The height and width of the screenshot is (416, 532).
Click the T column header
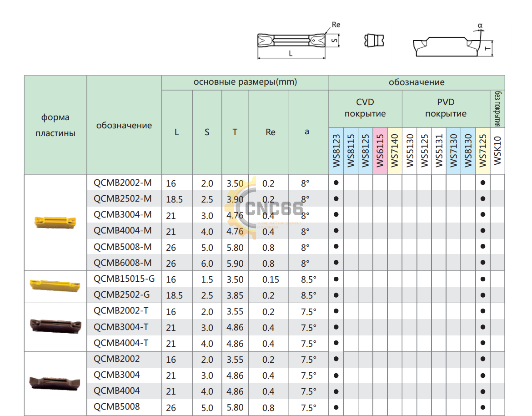click(x=235, y=132)
